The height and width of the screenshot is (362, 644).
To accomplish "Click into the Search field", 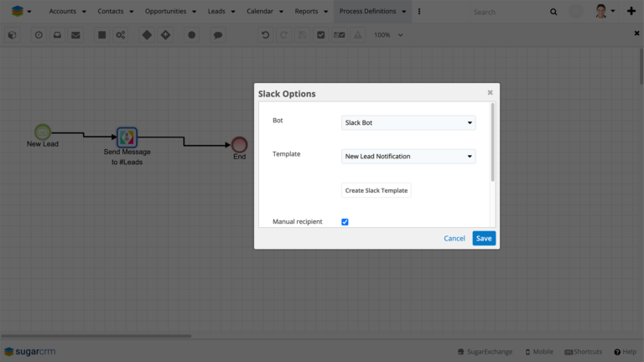I will coord(509,12).
